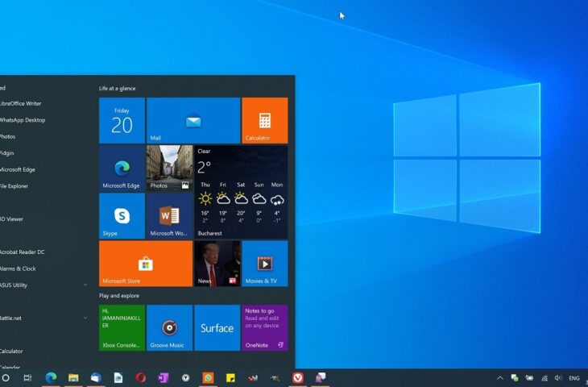The height and width of the screenshot is (387, 588).
Task: Open the Mail tile
Action: tap(193, 120)
